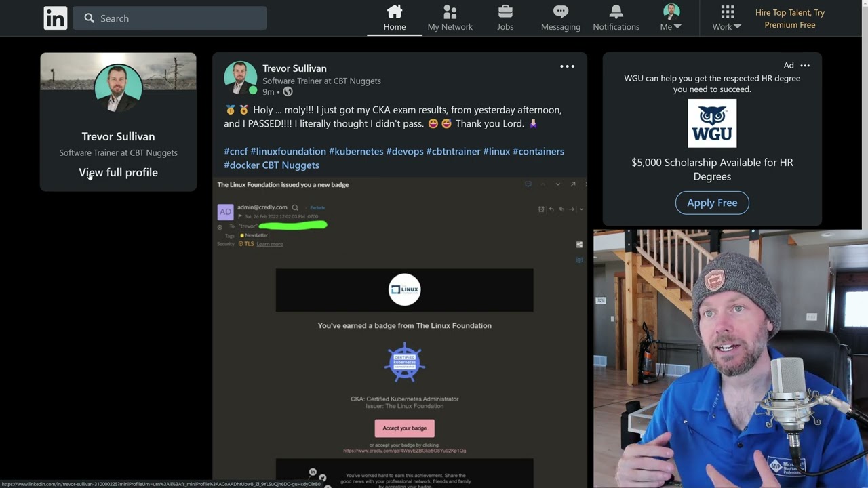Click Accept your badge button in email image
Screen dimensions: 868x488
click(404, 428)
